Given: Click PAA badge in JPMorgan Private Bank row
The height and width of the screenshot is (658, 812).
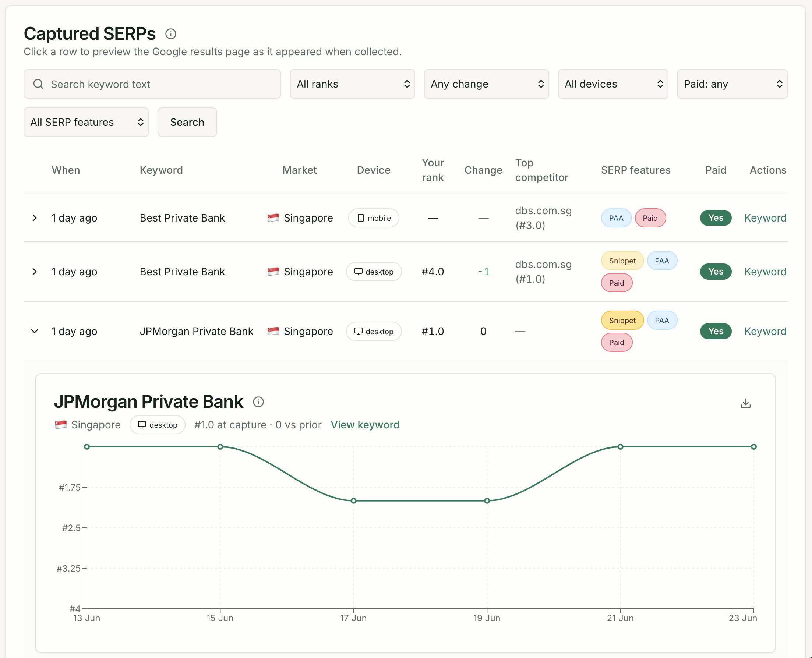Looking at the screenshot, I should click(x=662, y=320).
